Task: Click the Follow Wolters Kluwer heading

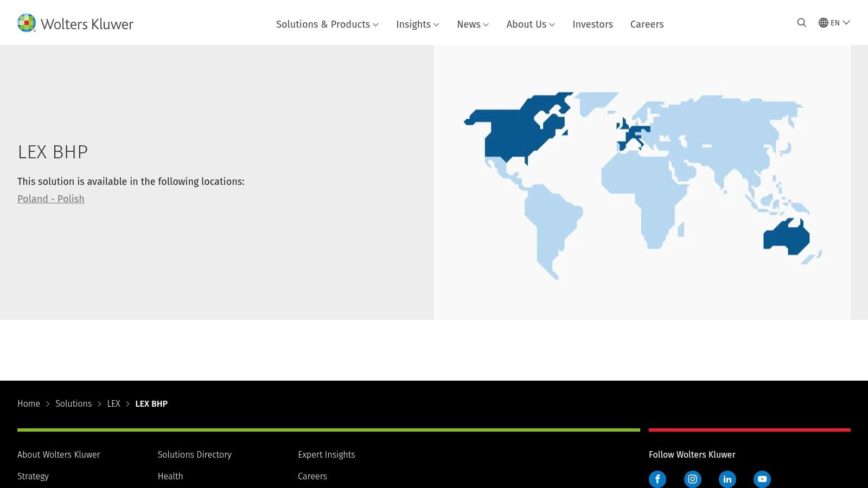Action: 692,455
